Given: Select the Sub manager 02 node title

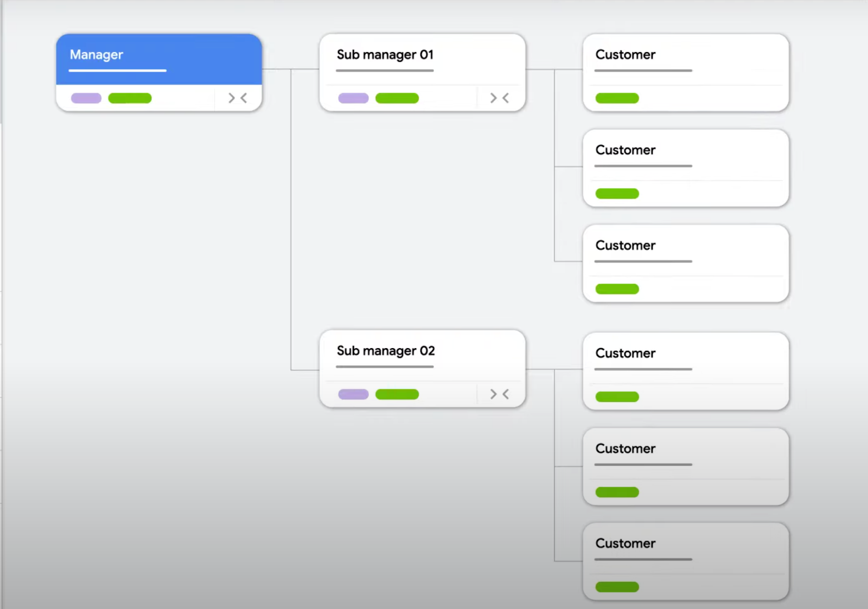Looking at the screenshot, I should coord(385,351).
